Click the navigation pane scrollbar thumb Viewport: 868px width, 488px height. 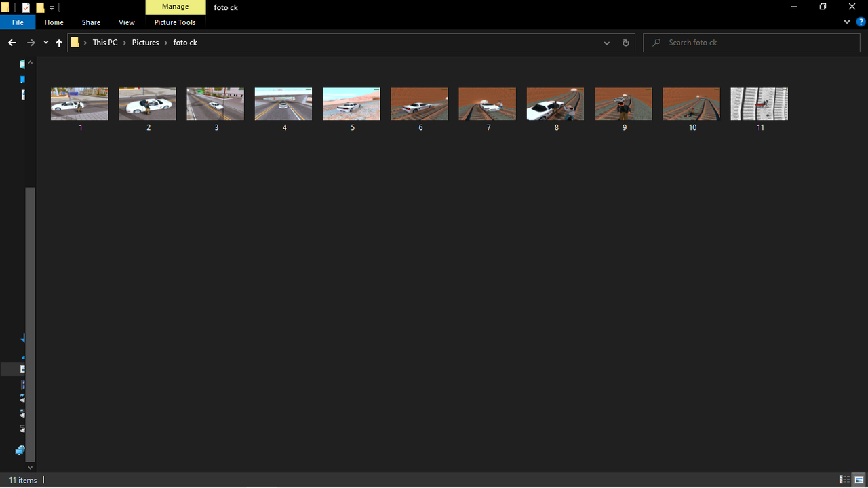pos(30,324)
